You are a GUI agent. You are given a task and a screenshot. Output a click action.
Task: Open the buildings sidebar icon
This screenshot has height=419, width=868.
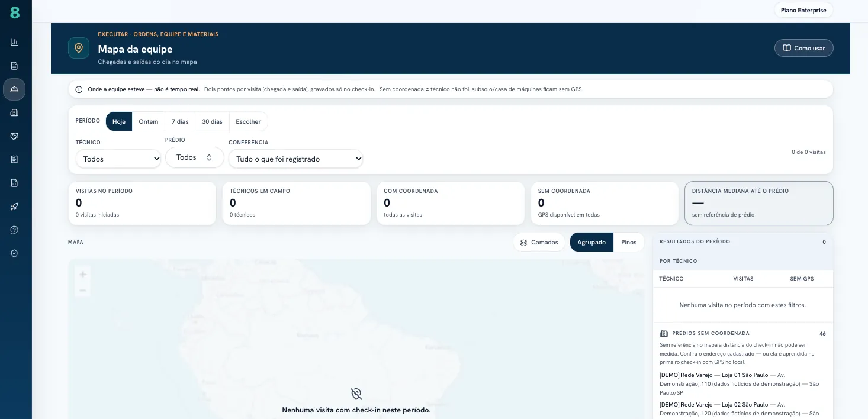click(x=14, y=112)
